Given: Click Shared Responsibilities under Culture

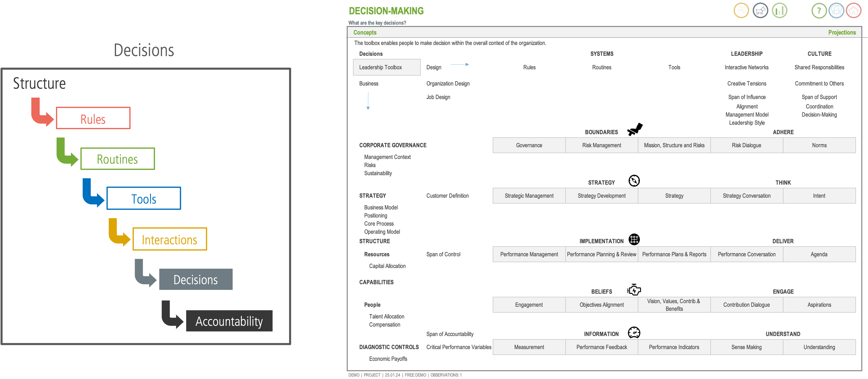Looking at the screenshot, I should click(x=819, y=67).
